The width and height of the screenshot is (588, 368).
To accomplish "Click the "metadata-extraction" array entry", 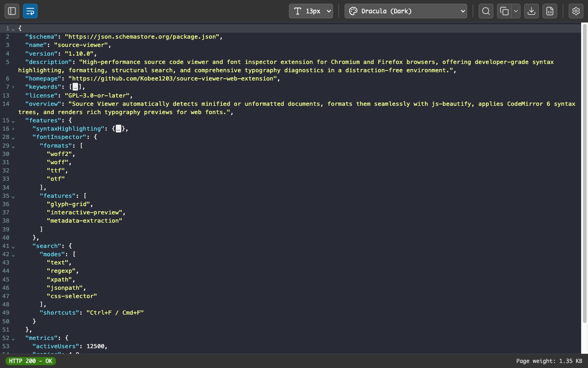I will click(x=85, y=221).
